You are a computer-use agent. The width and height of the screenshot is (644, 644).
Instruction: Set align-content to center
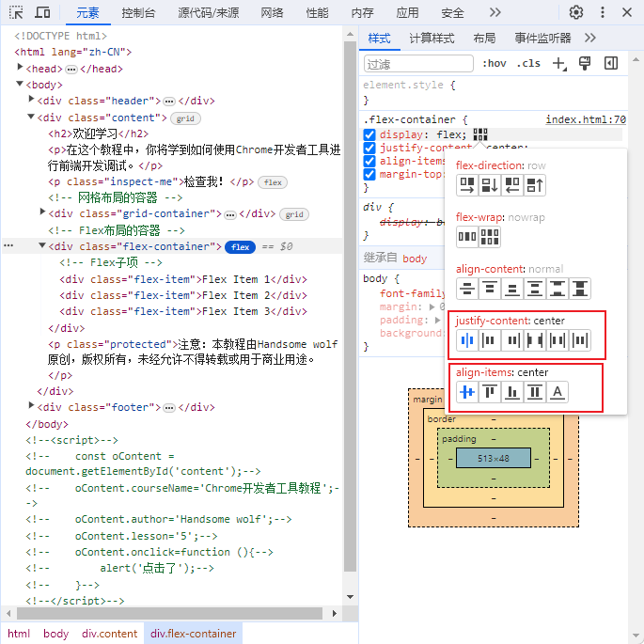[467, 289]
